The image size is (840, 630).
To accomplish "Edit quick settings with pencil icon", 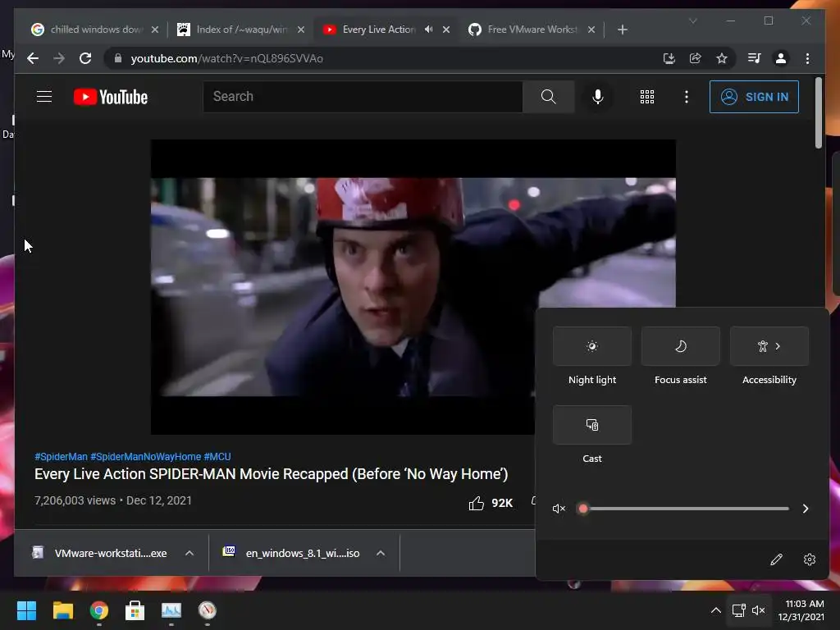I will point(776,559).
